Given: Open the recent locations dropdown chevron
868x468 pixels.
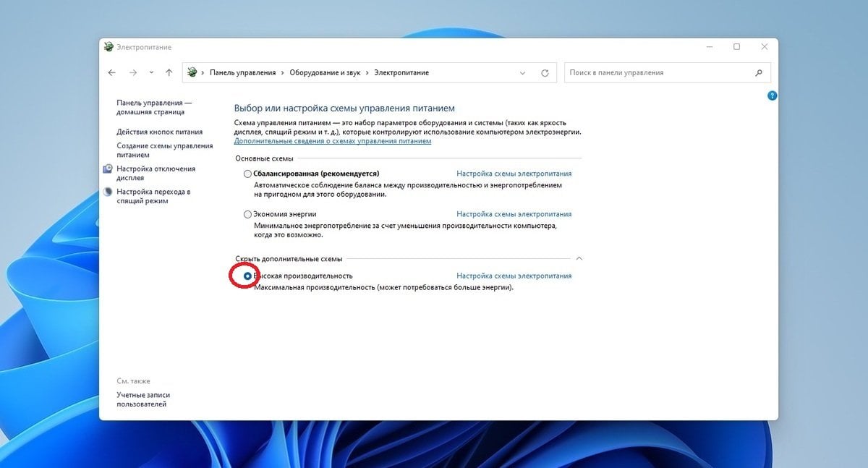Looking at the screenshot, I should [x=151, y=72].
